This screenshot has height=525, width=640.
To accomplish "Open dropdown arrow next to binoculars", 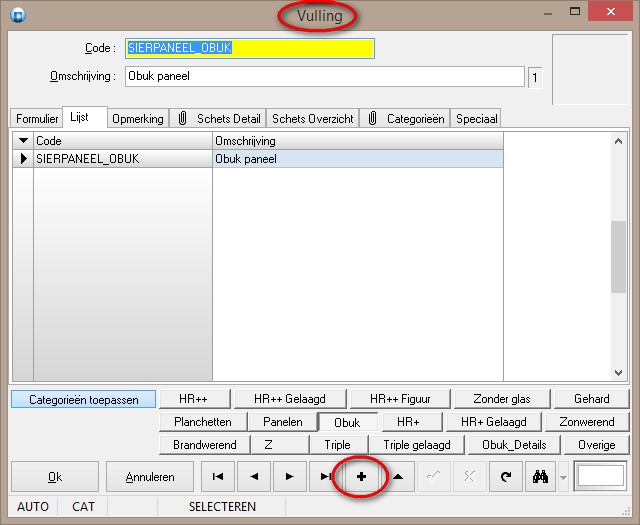I will (x=563, y=477).
